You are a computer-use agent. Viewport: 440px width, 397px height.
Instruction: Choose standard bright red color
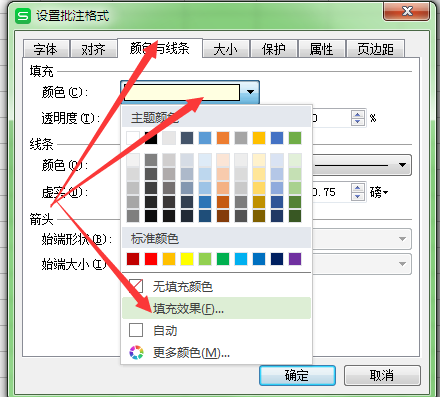[x=151, y=259]
